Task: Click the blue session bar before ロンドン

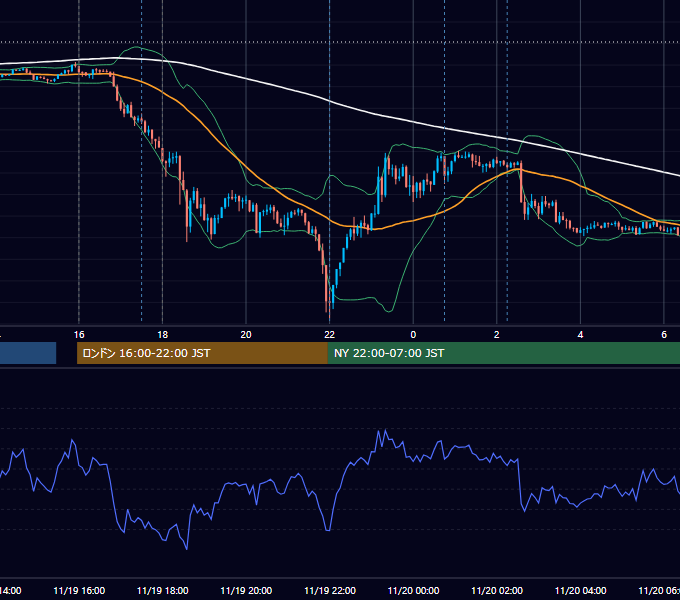Action: tap(28, 353)
